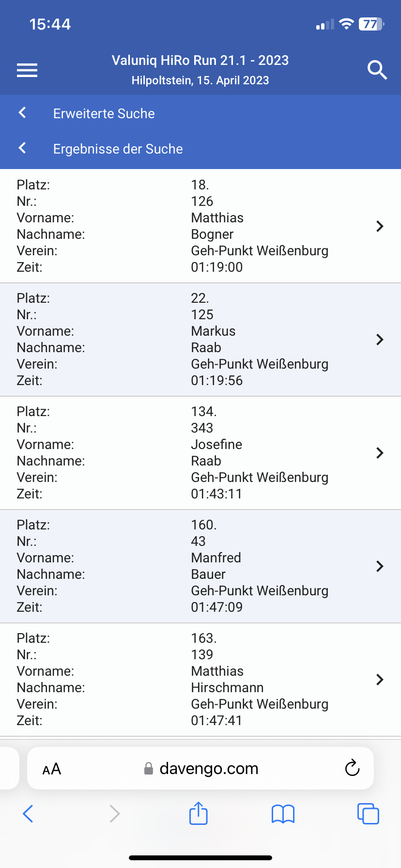Open Matthias Hirschmann result chevron
Viewport: 401px width, 868px height.
380,680
